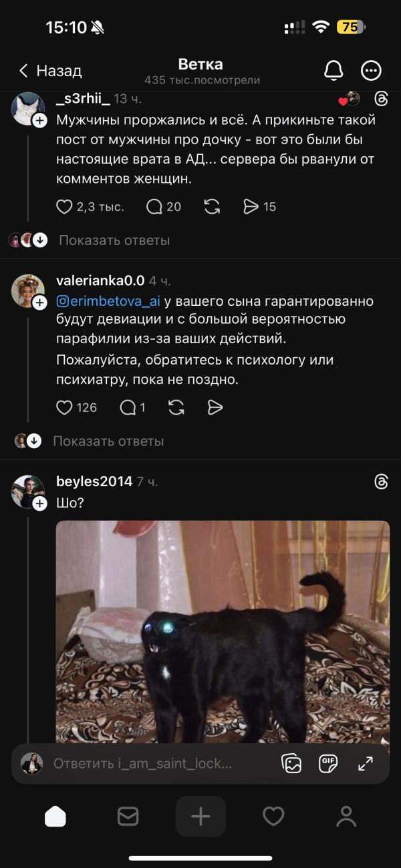Open the notifications bell icon

[333, 70]
